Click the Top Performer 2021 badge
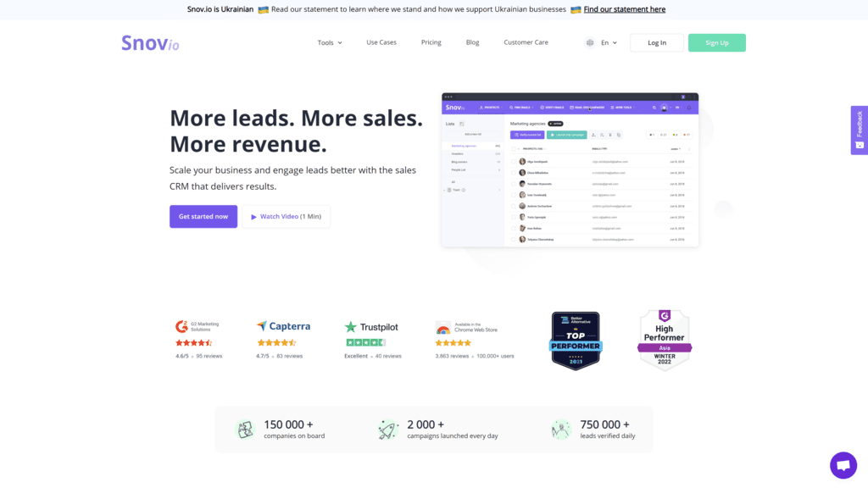 pos(576,341)
